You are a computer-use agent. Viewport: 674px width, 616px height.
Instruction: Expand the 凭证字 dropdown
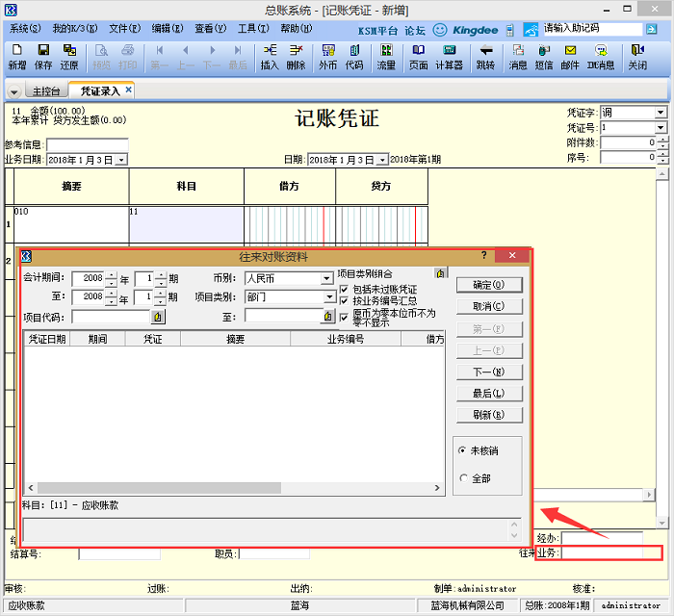[x=660, y=113]
